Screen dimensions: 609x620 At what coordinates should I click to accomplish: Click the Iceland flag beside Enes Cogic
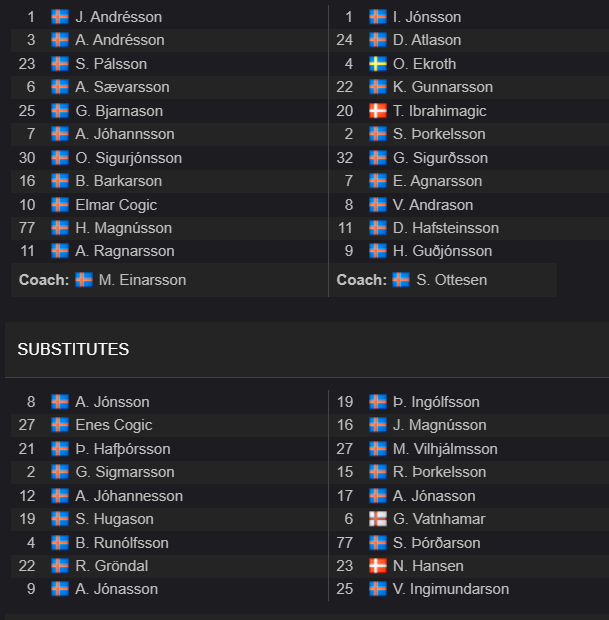click(60, 425)
